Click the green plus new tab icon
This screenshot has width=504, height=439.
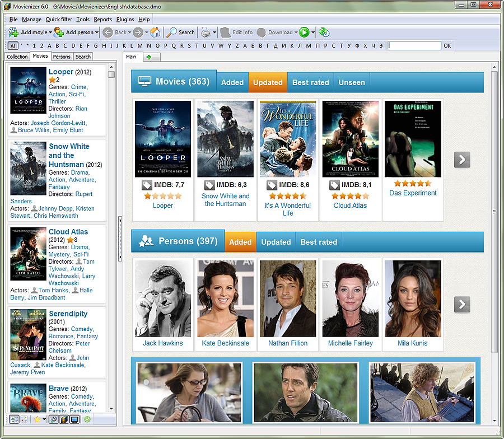[149, 57]
